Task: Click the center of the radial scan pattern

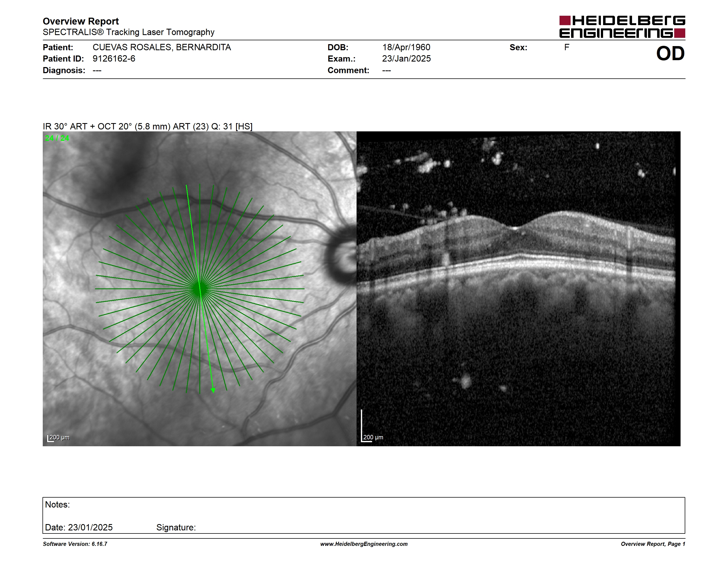Action: click(200, 289)
